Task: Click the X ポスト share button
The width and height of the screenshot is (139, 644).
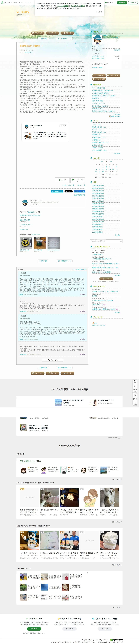Action: 69,191
